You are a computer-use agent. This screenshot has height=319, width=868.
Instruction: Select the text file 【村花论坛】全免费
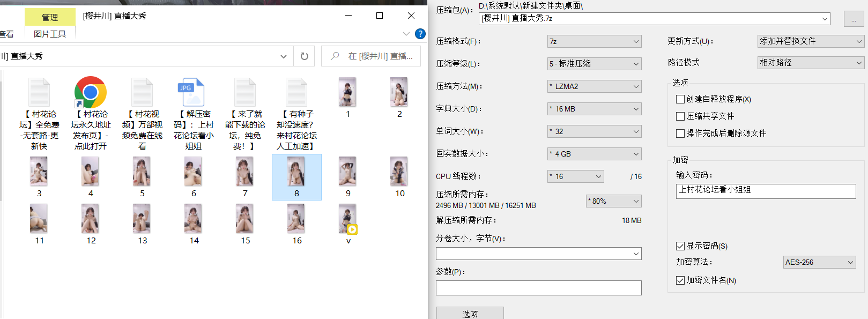point(39,114)
